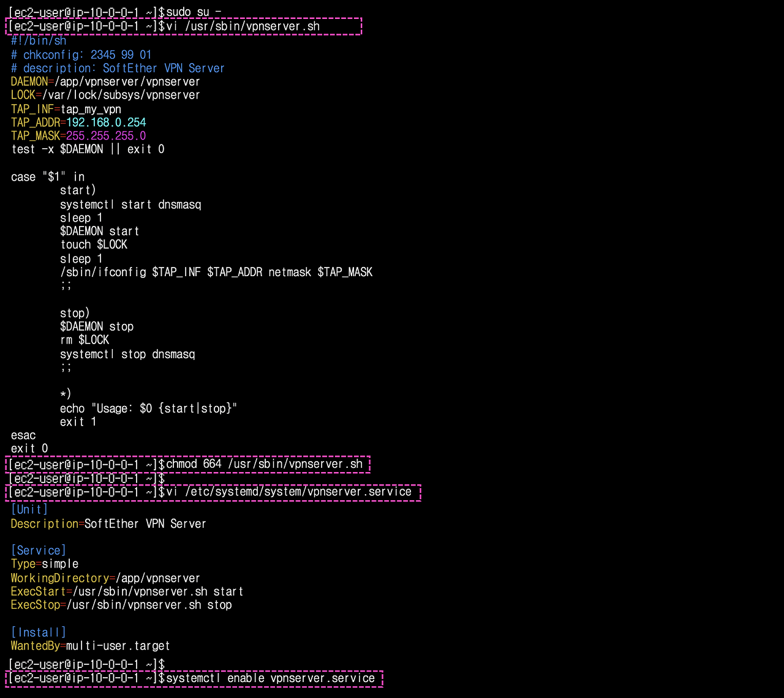Select the /sbin/ifconfig netmask line
This screenshot has height=698, width=784.
pyautogui.click(x=216, y=272)
